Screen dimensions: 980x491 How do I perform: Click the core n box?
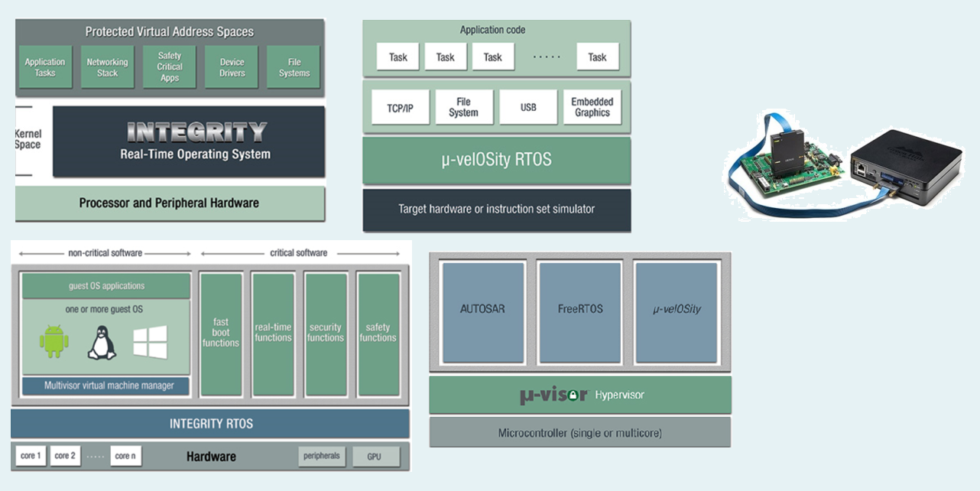pos(126,456)
